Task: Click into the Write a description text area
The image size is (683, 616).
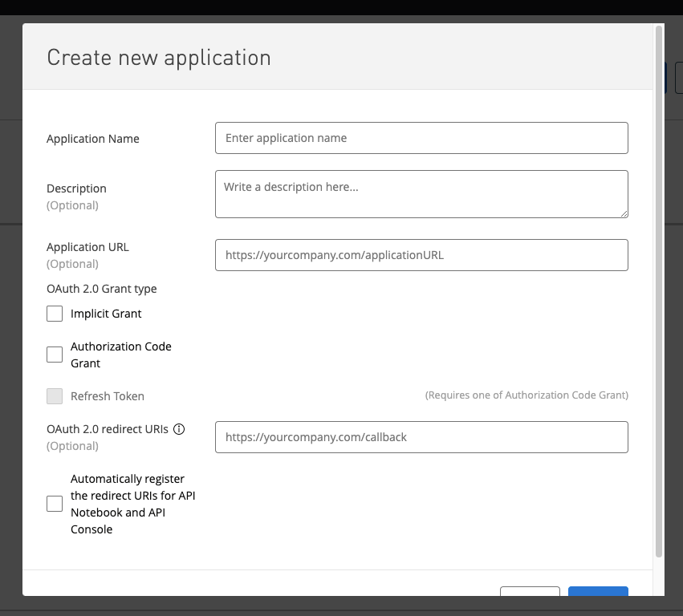Action: 421,193
